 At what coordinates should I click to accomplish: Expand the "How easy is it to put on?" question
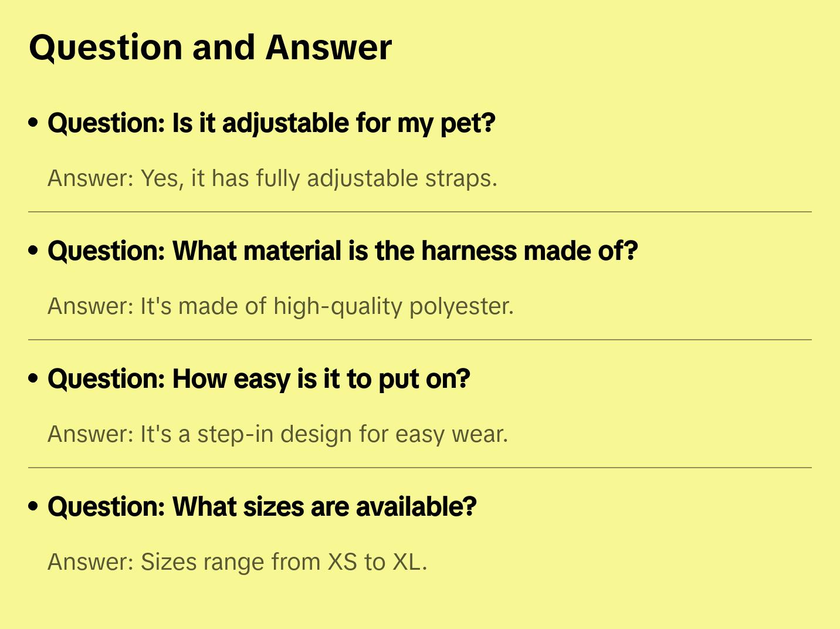click(x=259, y=379)
